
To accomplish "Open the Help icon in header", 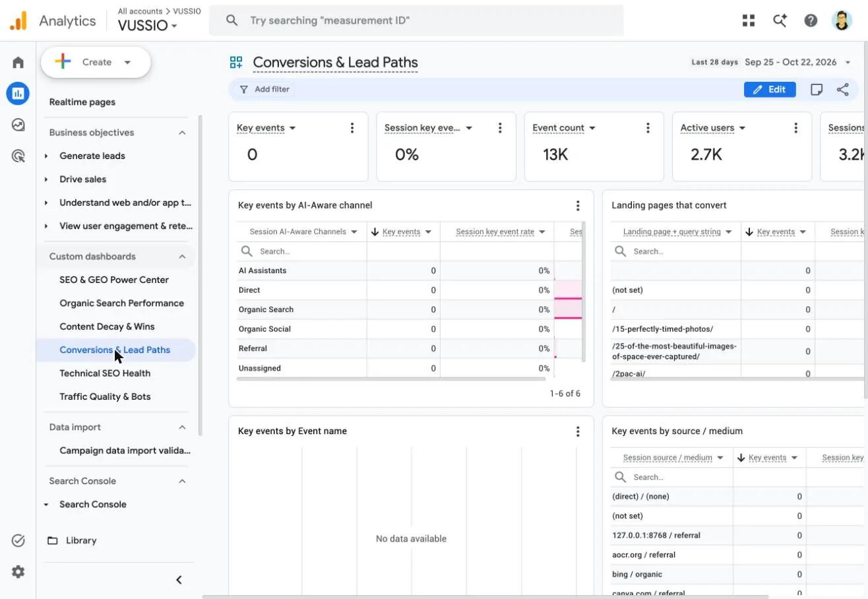I will click(811, 20).
